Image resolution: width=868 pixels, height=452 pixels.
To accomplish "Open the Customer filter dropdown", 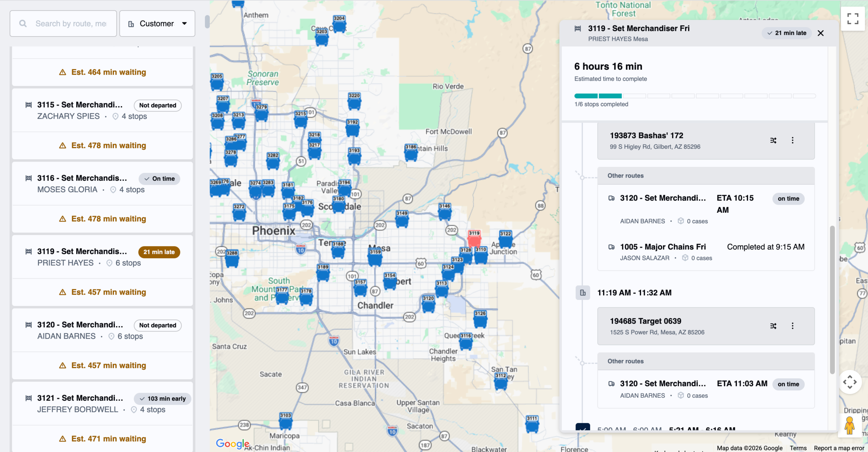I will click(157, 24).
